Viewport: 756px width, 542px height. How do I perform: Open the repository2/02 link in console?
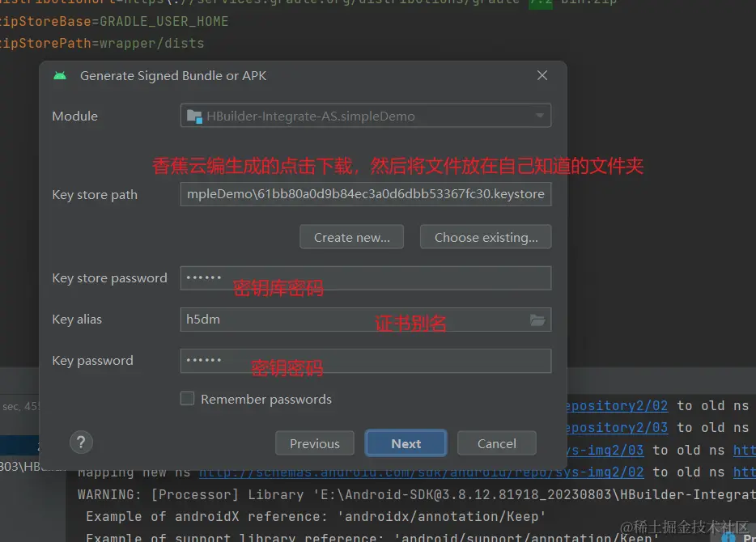[x=617, y=406]
